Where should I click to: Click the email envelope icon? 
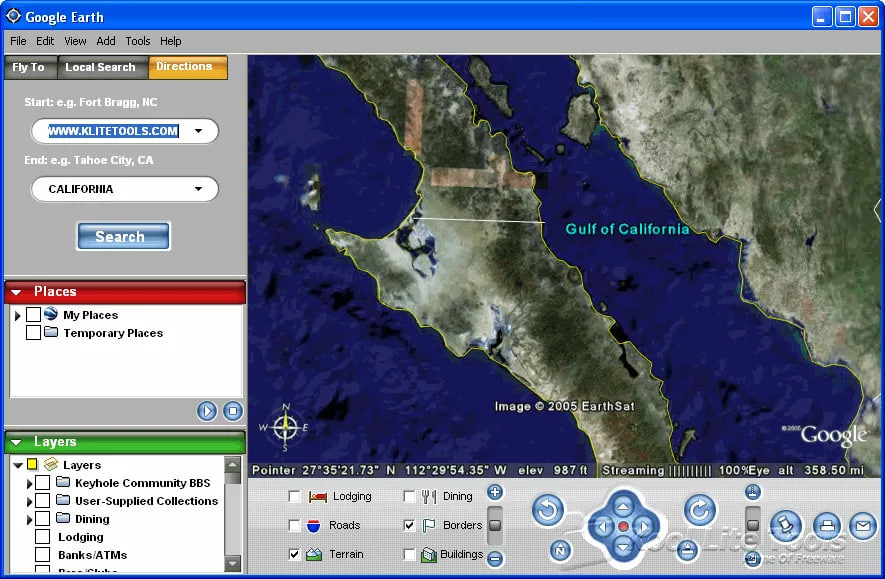coord(862,525)
